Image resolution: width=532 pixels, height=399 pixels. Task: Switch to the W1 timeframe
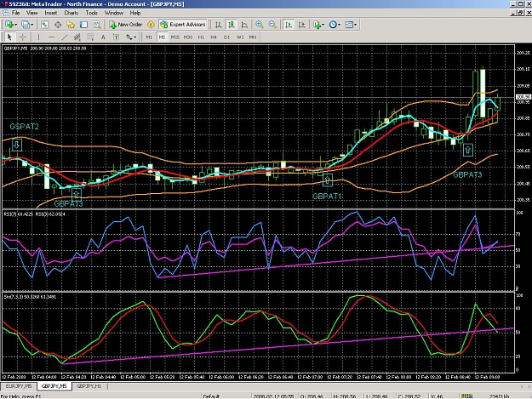(x=240, y=37)
